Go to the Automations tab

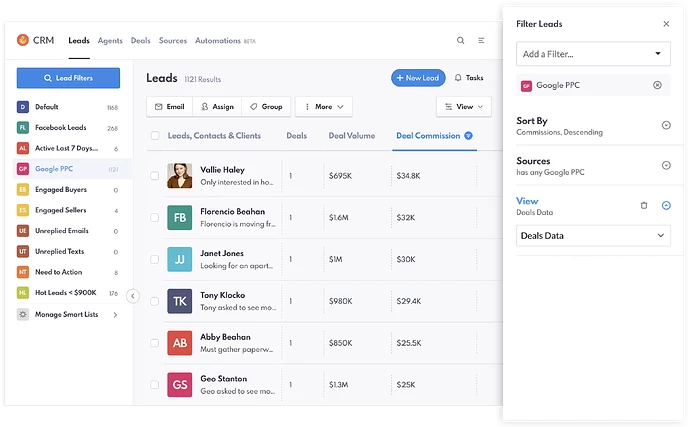point(219,41)
